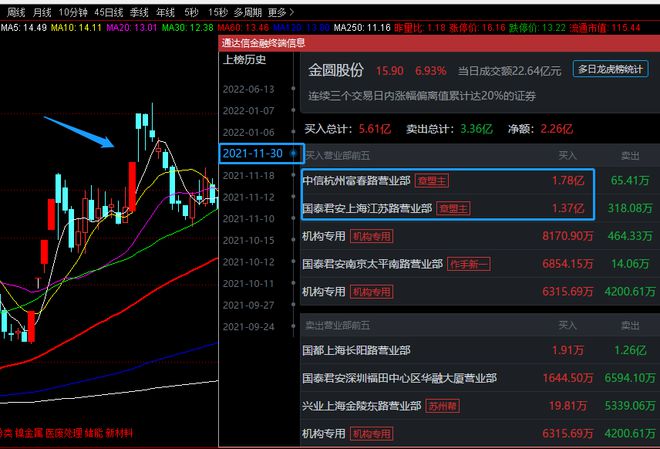Click the 卖出总计 3.36亿 value
This screenshot has width=660, height=449.
(x=476, y=129)
